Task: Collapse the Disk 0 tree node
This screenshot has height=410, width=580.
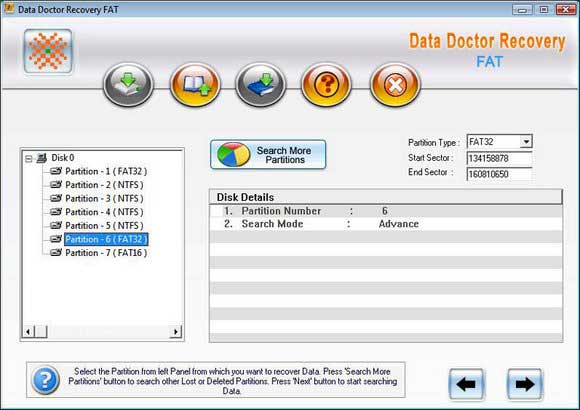Action: [x=28, y=159]
